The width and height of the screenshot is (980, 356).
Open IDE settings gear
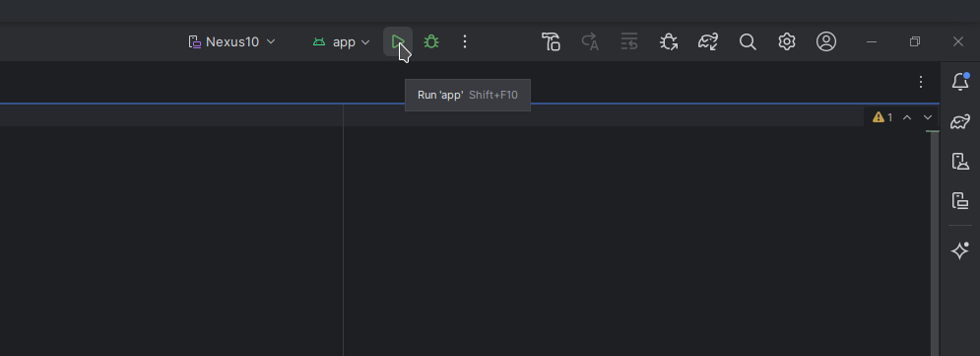pos(787,42)
